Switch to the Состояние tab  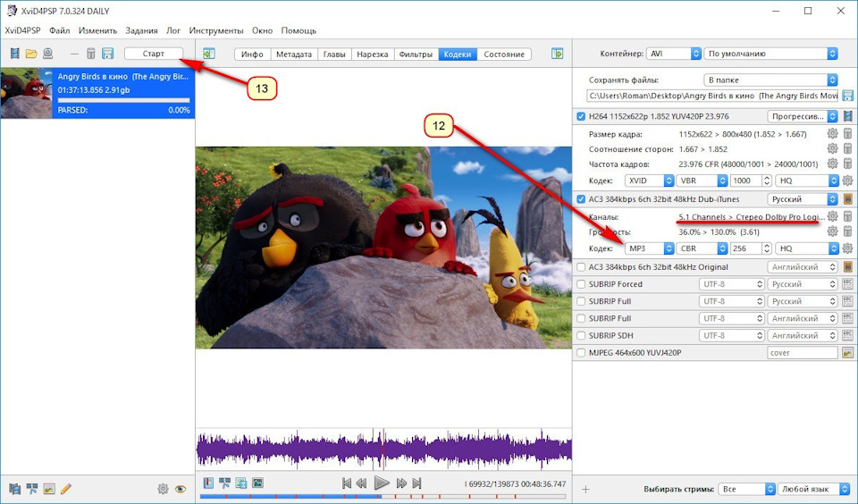[x=504, y=55]
